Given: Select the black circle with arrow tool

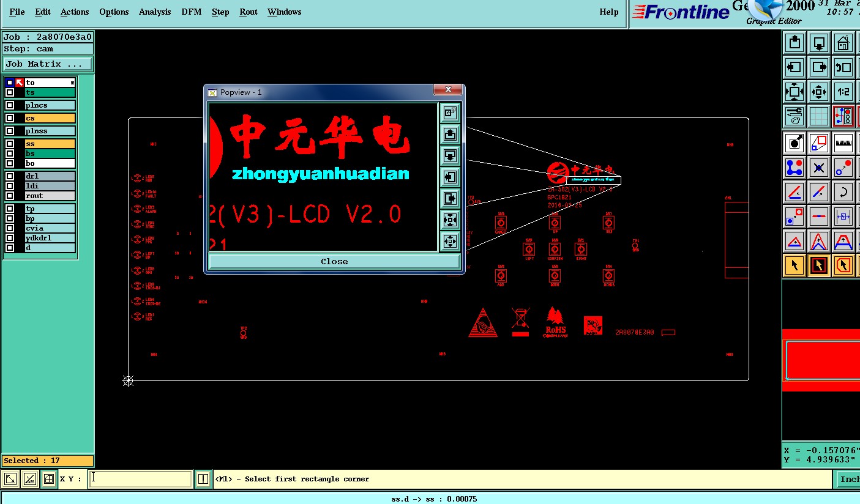Looking at the screenshot, I should tap(795, 143).
